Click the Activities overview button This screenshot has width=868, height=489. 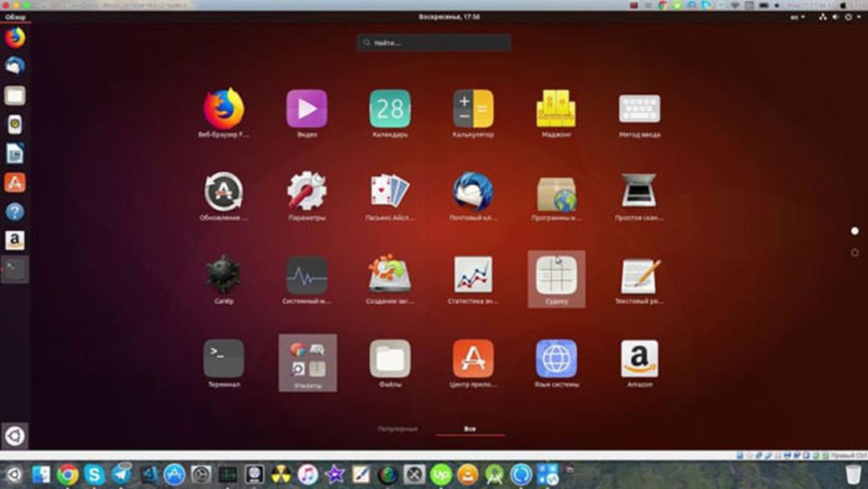[15, 17]
